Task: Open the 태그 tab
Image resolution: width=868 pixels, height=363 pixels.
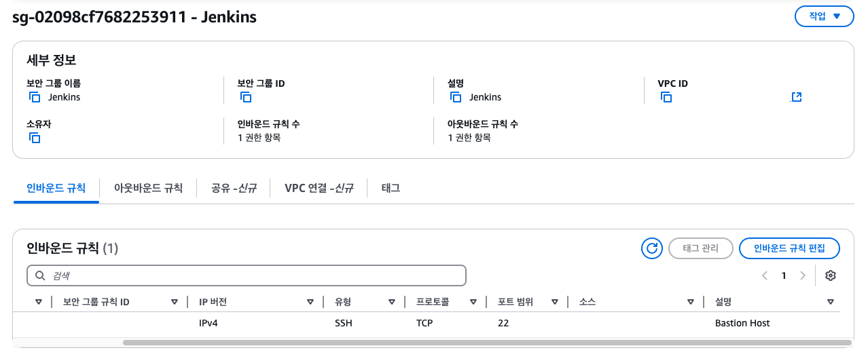Action: coord(391,188)
